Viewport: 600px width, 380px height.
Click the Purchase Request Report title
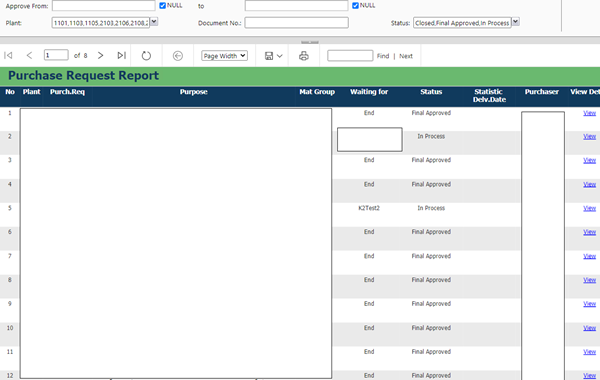[83, 75]
